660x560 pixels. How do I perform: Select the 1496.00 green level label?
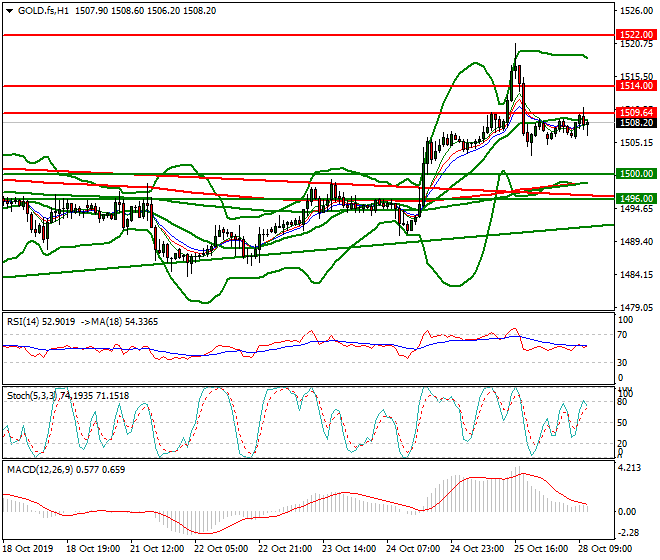(636, 198)
